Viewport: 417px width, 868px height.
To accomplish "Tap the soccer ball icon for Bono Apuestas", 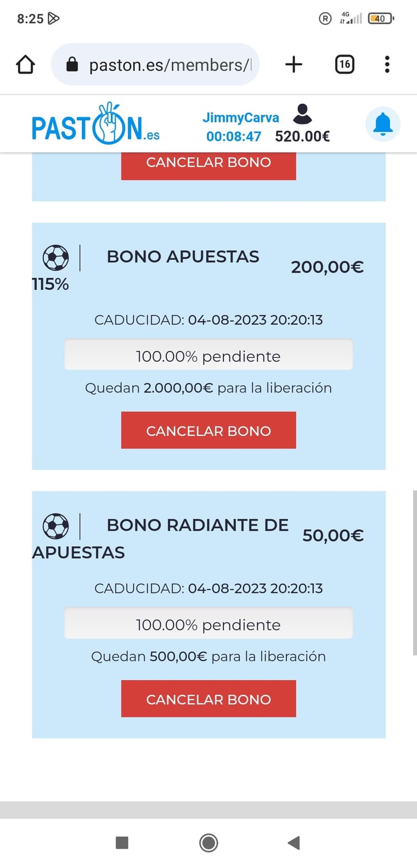I will (56, 257).
